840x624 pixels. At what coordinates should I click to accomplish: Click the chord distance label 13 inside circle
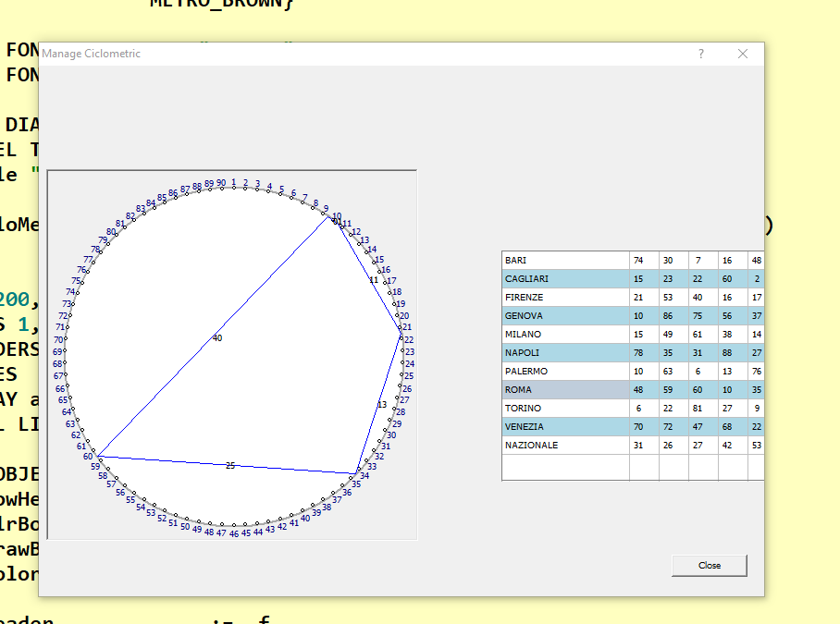(x=382, y=405)
